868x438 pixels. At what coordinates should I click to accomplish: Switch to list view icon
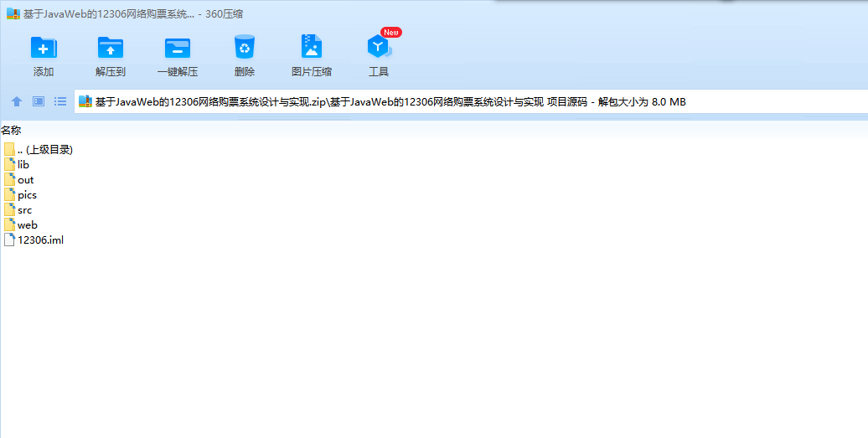click(x=60, y=101)
